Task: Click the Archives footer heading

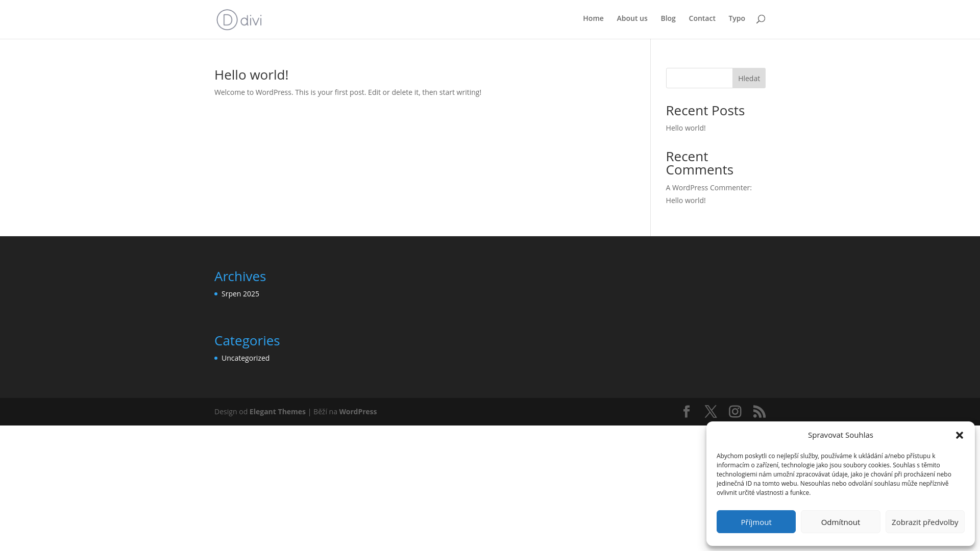Action: [240, 277]
